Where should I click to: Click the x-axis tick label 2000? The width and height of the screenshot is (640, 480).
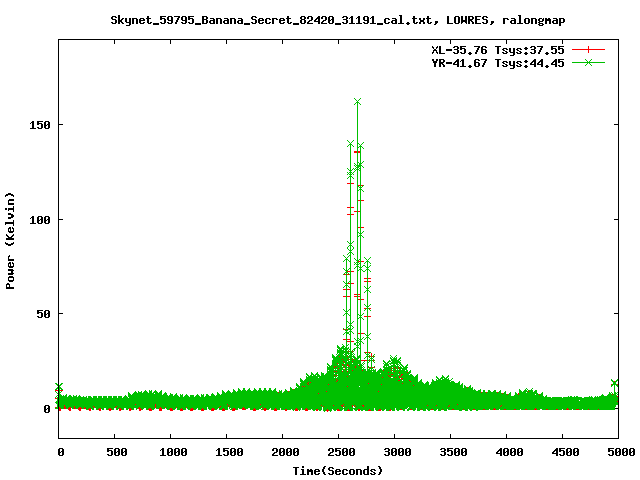[x=285, y=452]
